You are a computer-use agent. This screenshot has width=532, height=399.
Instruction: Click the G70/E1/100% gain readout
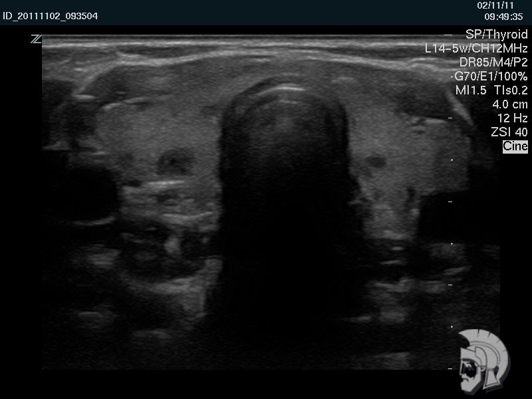[x=491, y=76]
